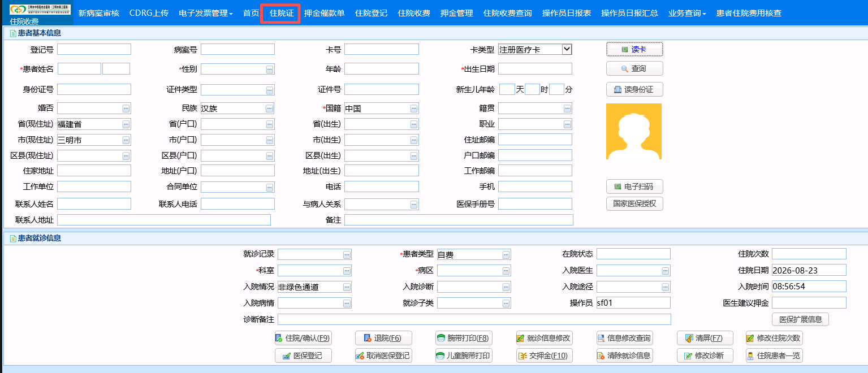Switch to the 住院证 tab

pyautogui.click(x=281, y=13)
